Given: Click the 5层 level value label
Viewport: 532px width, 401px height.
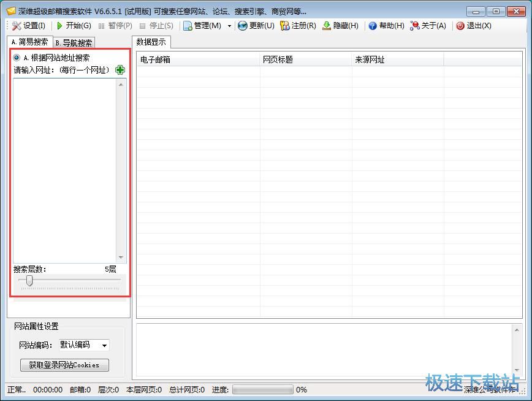Looking at the screenshot, I should [x=110, y=269].
